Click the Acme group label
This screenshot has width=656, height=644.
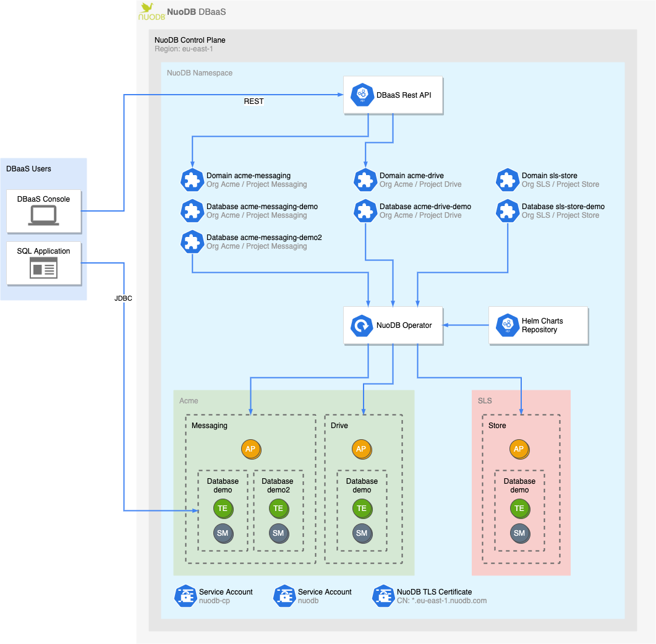coord(189,401)
